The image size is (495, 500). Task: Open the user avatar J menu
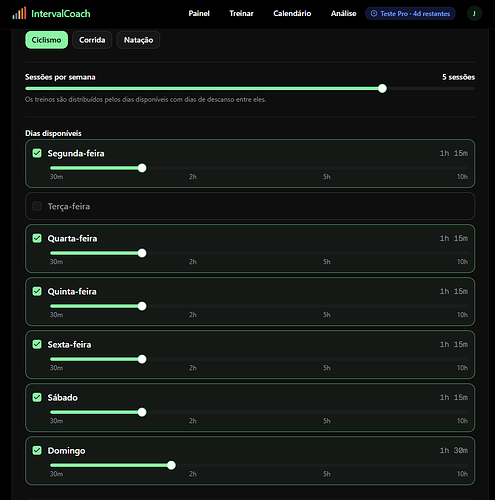(x=474, y=14)
